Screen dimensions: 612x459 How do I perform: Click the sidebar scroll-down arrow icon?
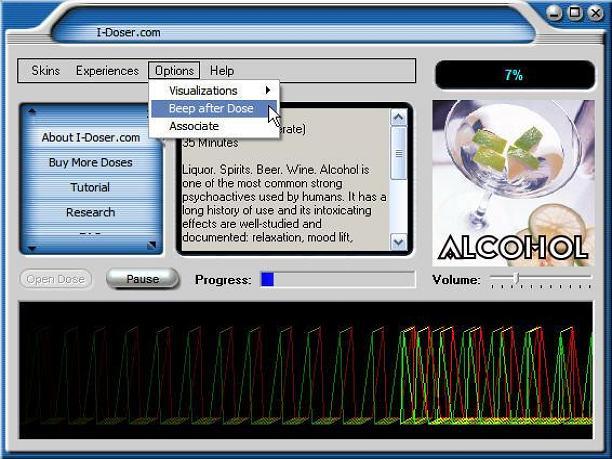[x=32, y=247]
